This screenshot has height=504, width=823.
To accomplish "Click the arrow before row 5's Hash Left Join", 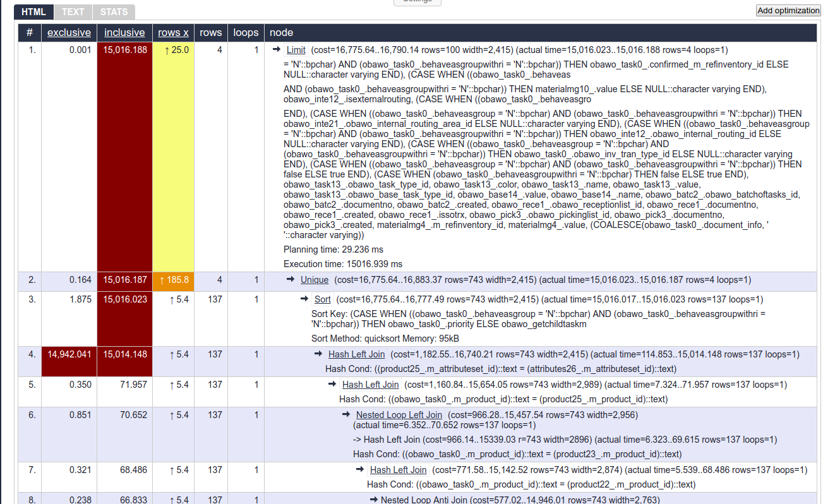I will [x=332, y=385].
